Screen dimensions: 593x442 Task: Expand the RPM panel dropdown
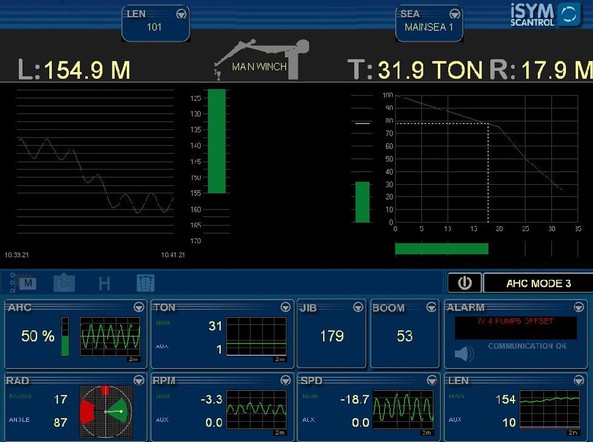(x=286, y=380)
